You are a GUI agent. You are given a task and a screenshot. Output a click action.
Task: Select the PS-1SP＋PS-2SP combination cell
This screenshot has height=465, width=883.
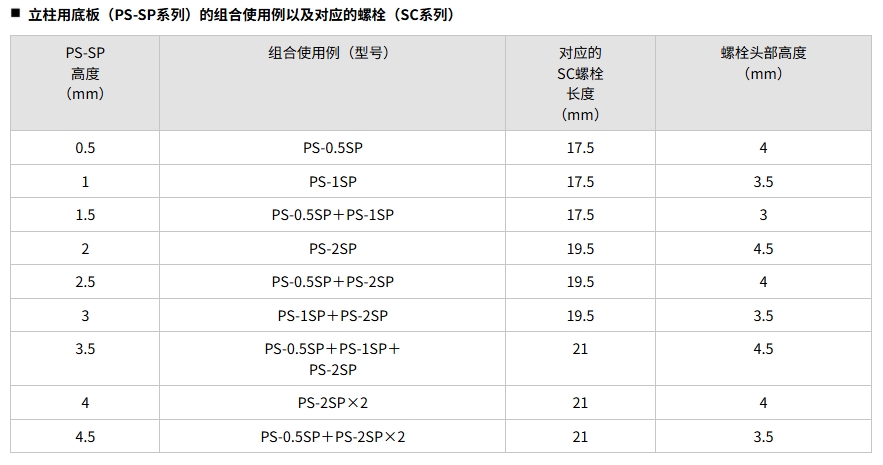[x=332, y=315]
